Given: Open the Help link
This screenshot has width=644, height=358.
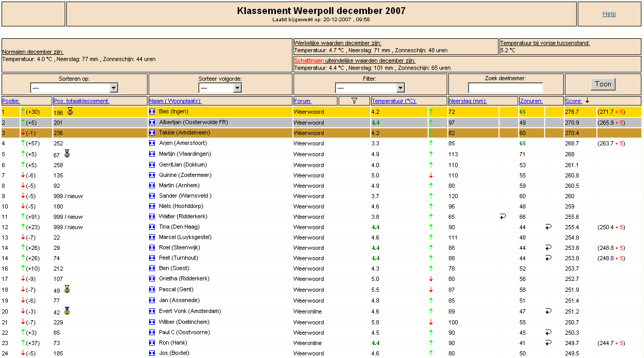Looking at the screenshot, I should pyautogui.click(x=609, y=14).
